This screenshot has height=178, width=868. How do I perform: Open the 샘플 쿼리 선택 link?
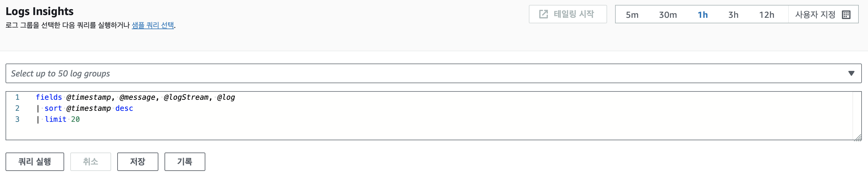pyautogui.click(x=153, y=25)
